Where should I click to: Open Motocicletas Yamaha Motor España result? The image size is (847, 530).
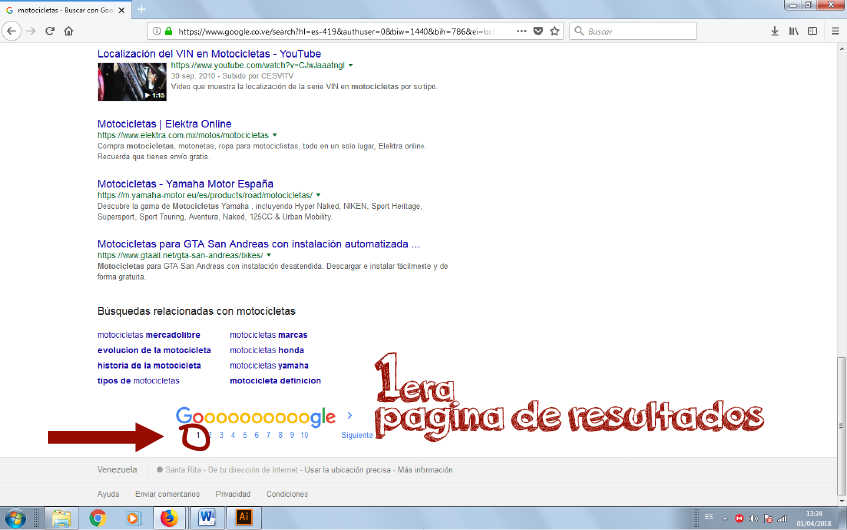(185, 184)
